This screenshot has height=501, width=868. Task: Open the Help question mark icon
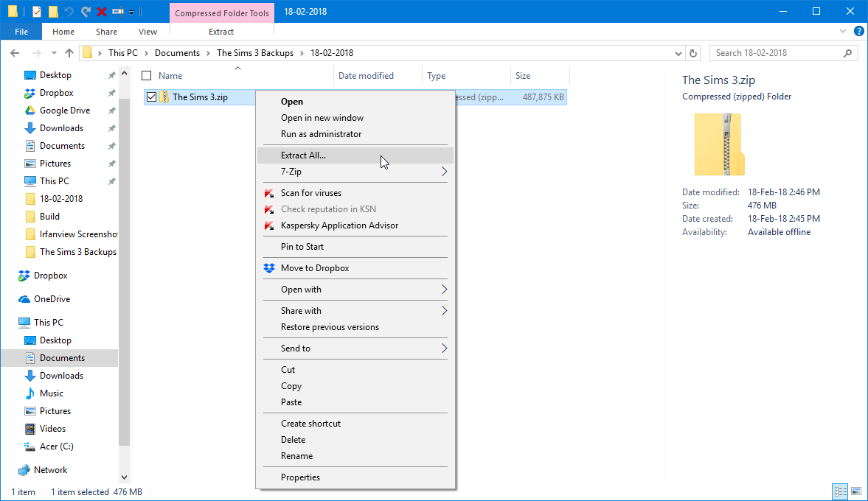coord(858,32)
